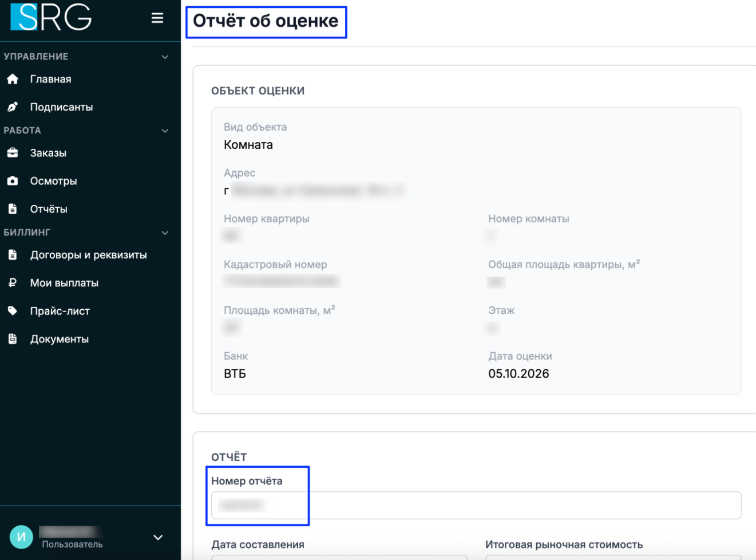The image size is (756, 560).
Task: Click the РАБОТА section header text
Action: coord(22,131)
